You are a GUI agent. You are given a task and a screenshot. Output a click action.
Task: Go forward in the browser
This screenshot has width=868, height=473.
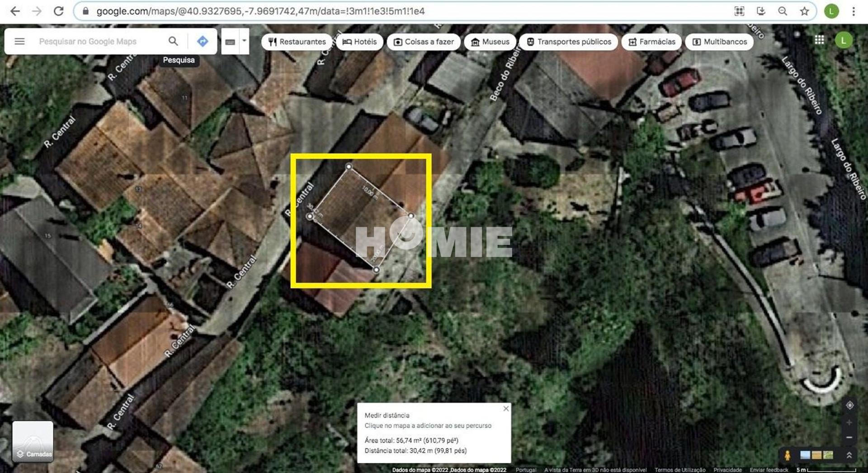(37, 11)
